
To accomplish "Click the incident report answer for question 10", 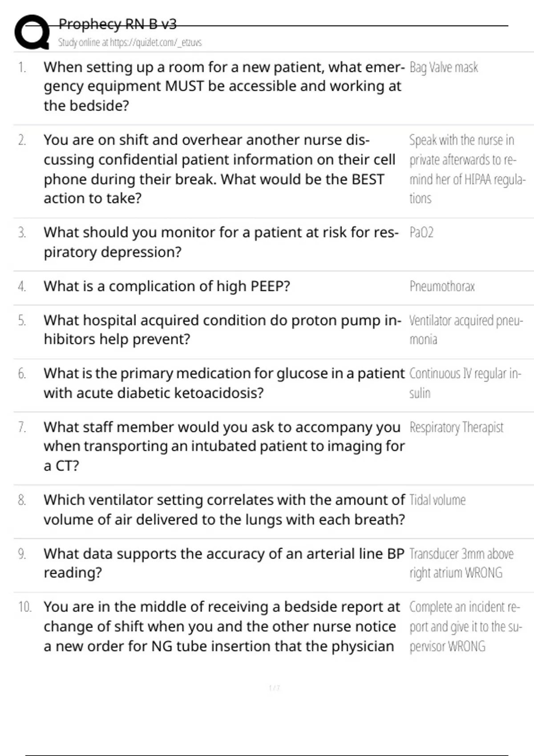I will coord(465,627).
